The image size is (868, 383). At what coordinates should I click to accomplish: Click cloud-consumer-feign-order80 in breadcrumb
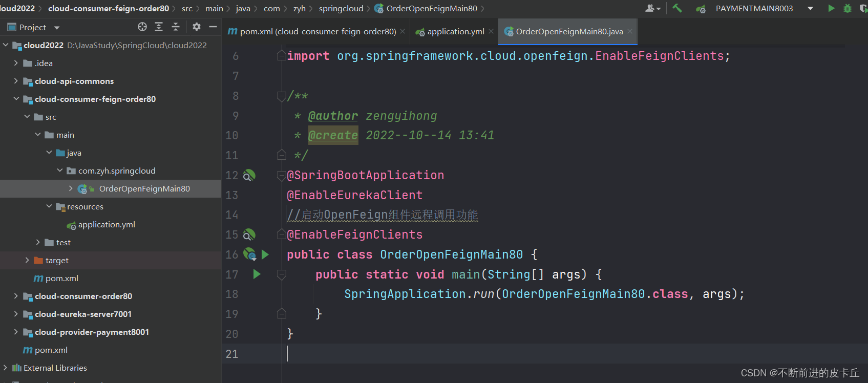pos(109,8)
